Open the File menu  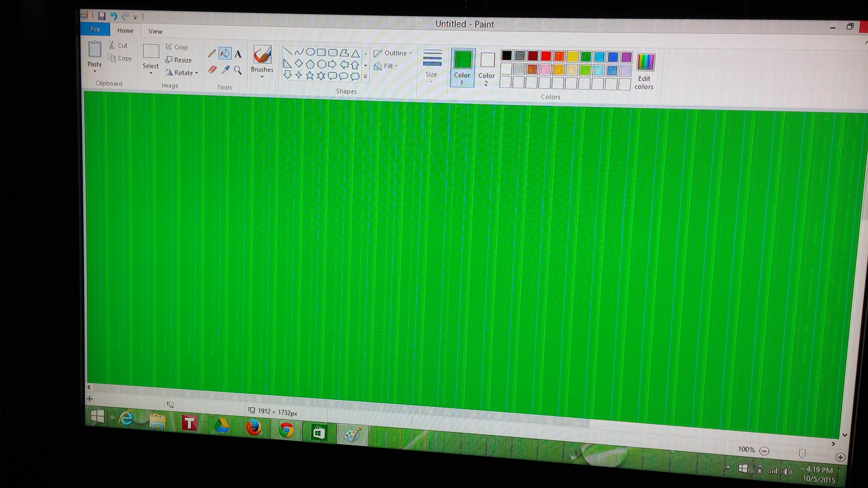pyautogui.click(x=95, y=29)
